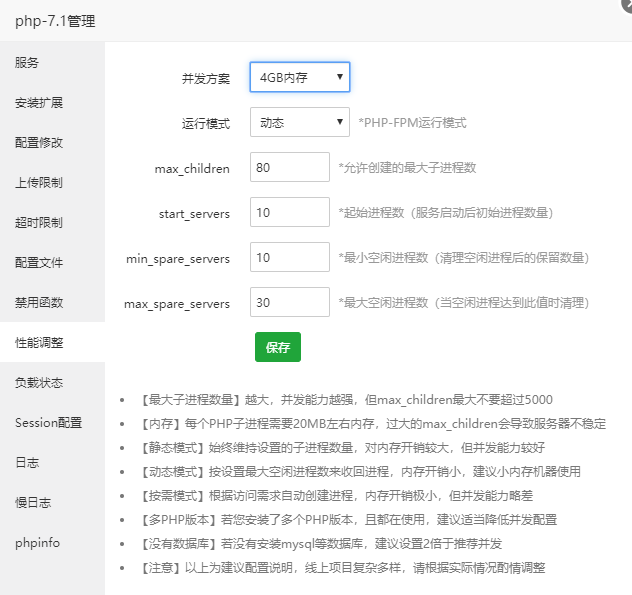
Task: Click the php-7.1管理 dialog title
Action: point(55,21)
